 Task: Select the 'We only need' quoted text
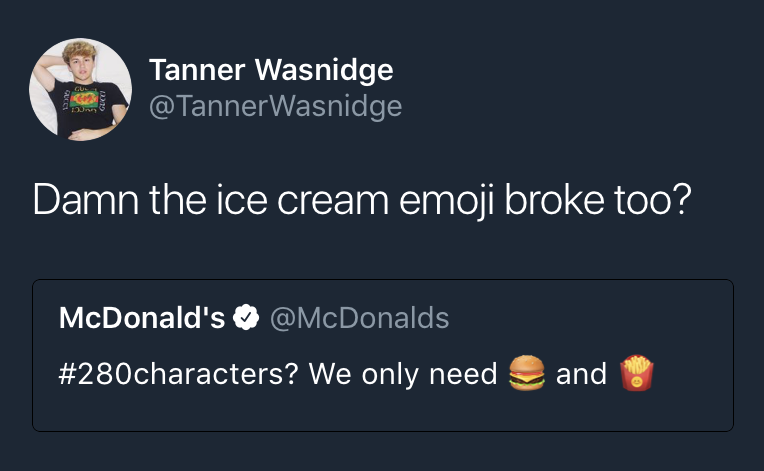coord(402,375)
